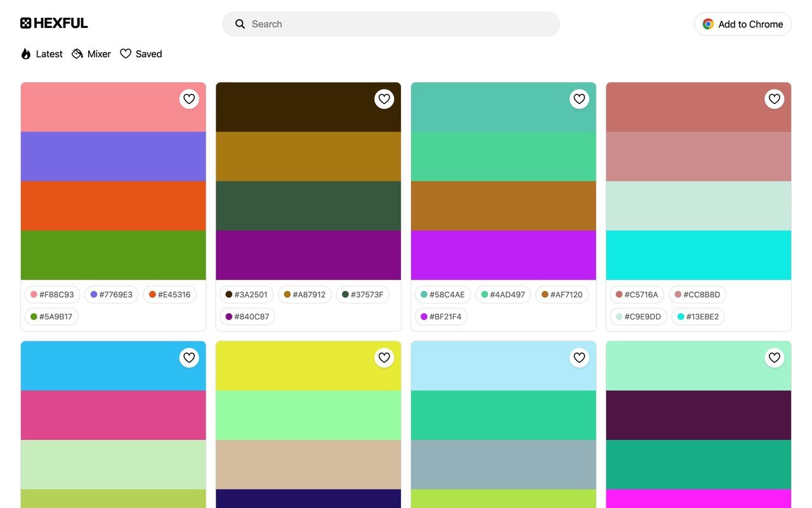Click the sky blue color band
Image resolution: width=812 pixels, height=508 pixels.
coord(114,366)
